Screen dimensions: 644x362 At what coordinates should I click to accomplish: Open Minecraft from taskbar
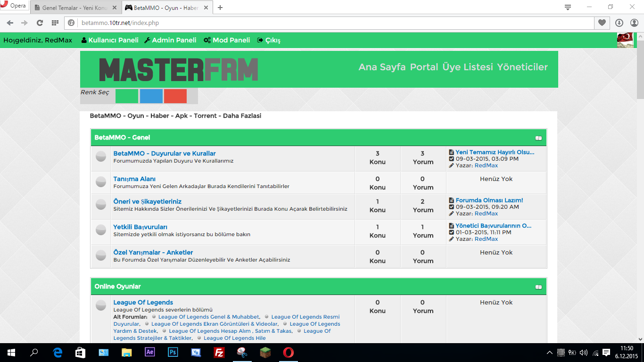click(x=265, y=353)
